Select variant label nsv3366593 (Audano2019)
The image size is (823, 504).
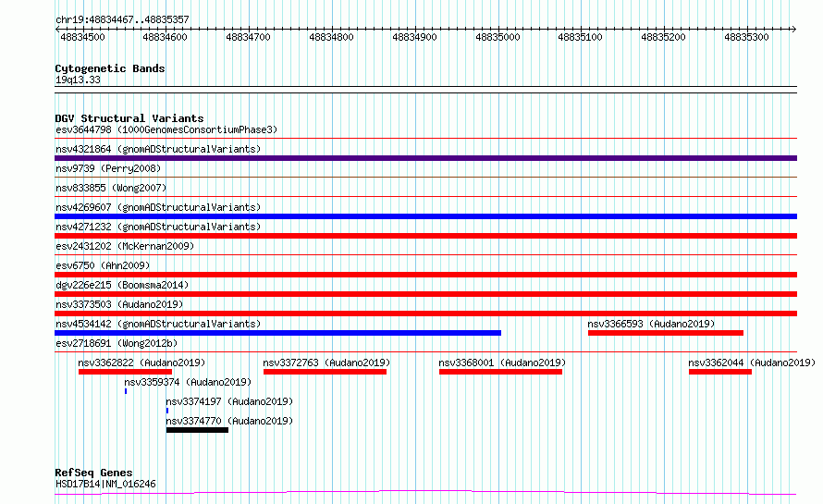click(651, 324)
